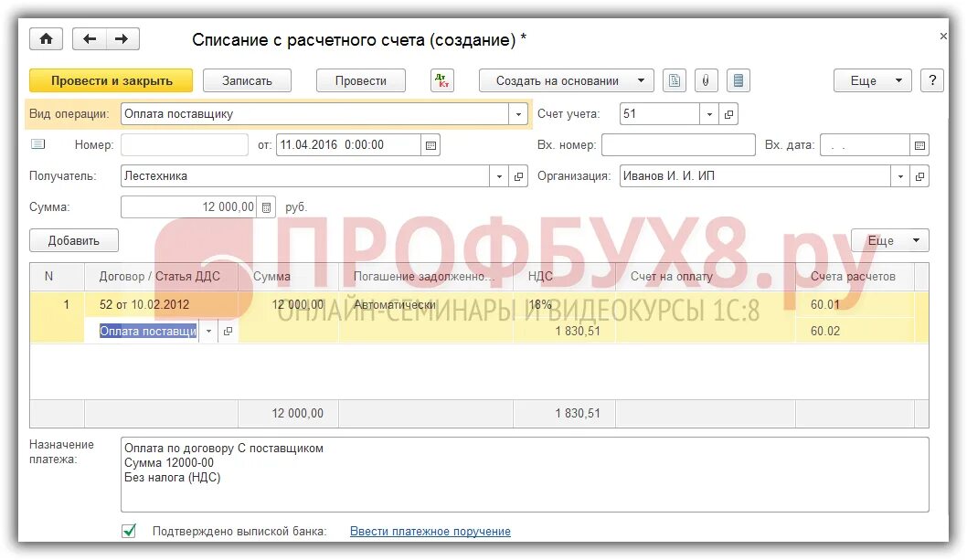The width and height of the screenshot is (967, 560).
Task: Expand Вид операции dropdown list
Action: [x=518, y=114]
